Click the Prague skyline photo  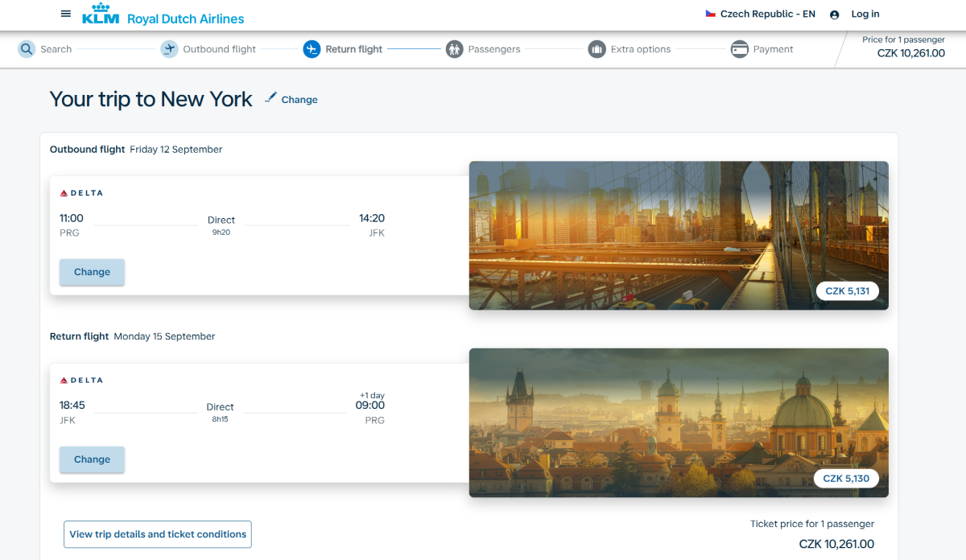pos(678,422)
